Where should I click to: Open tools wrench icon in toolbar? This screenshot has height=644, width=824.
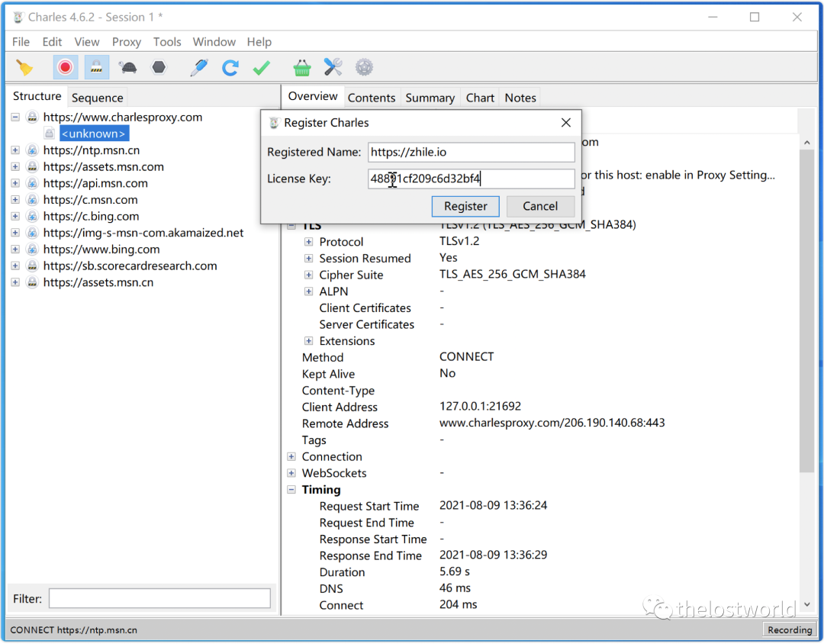(x=333, y=67)
